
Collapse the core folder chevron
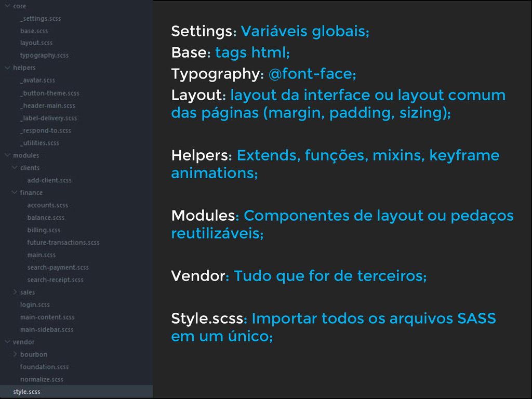(7, 6)
